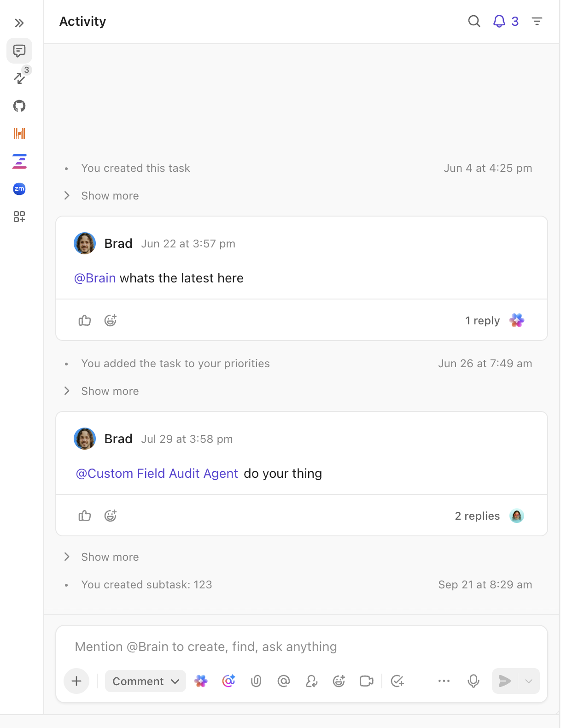Open search in Activity header
Viewport: 561px width, 728px height.
tap(474, 21)
